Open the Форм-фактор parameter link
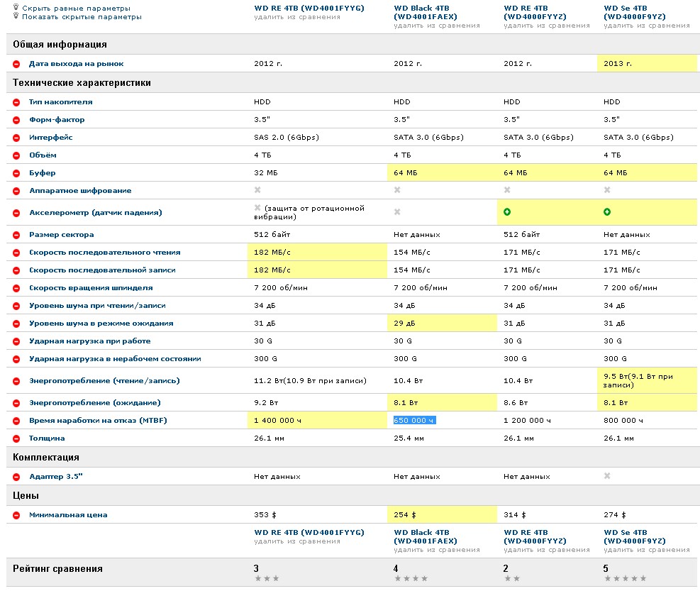 (57, 120)
